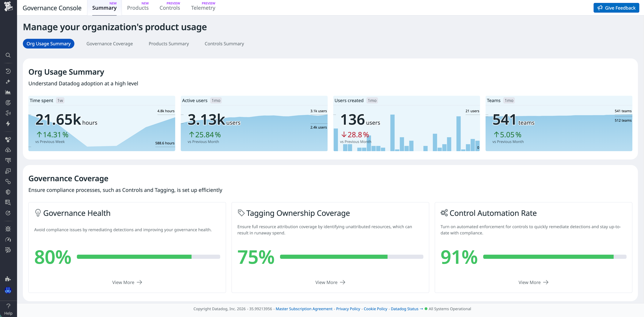Click the cloud cost management icon
644x317 pixels.
coord(8,150)
